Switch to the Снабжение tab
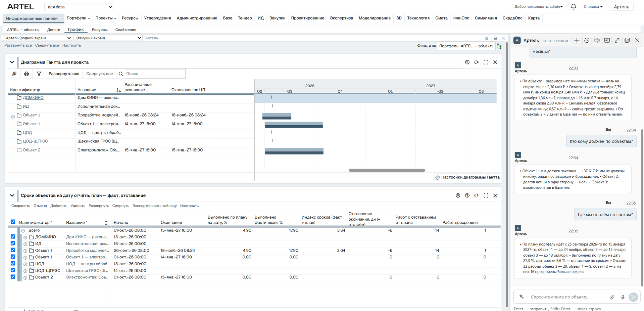644x311 pixels. 126,30
